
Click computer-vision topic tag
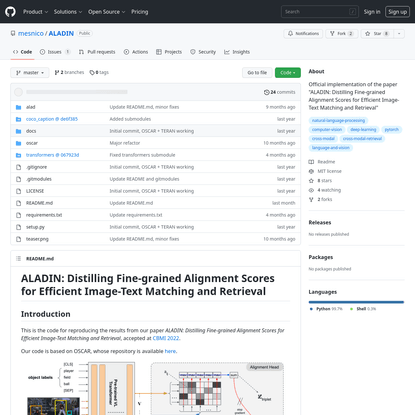[x=327, y=129]
